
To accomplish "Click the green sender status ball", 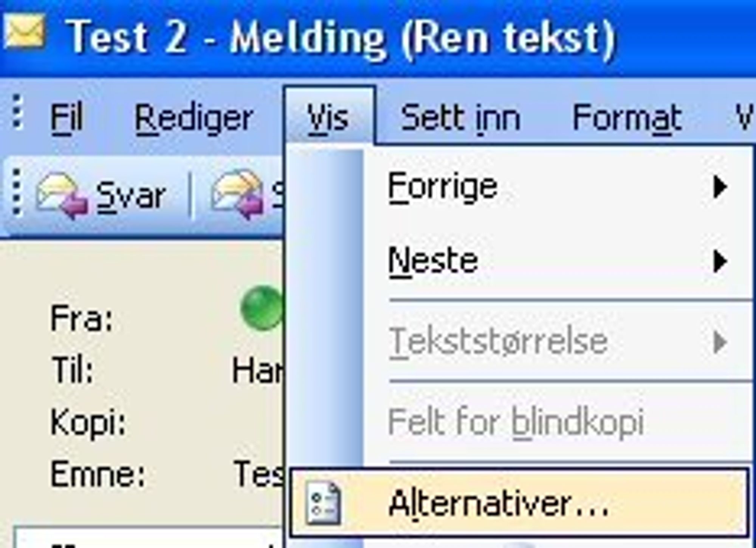I will pos(262,308).
